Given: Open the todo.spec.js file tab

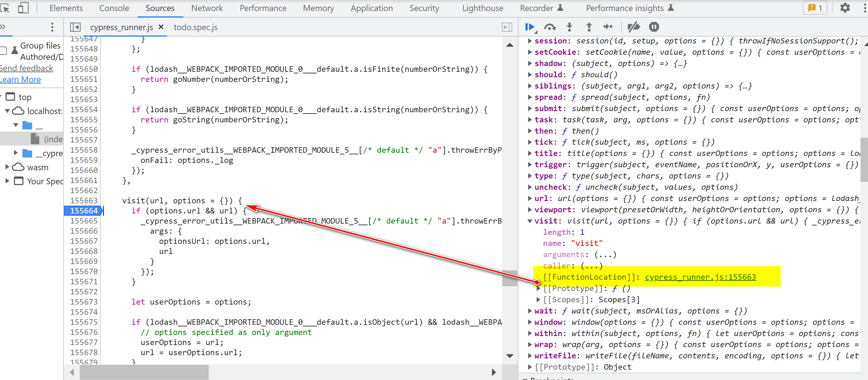Looking at the screenshot, I should click(x=195, y=27).
